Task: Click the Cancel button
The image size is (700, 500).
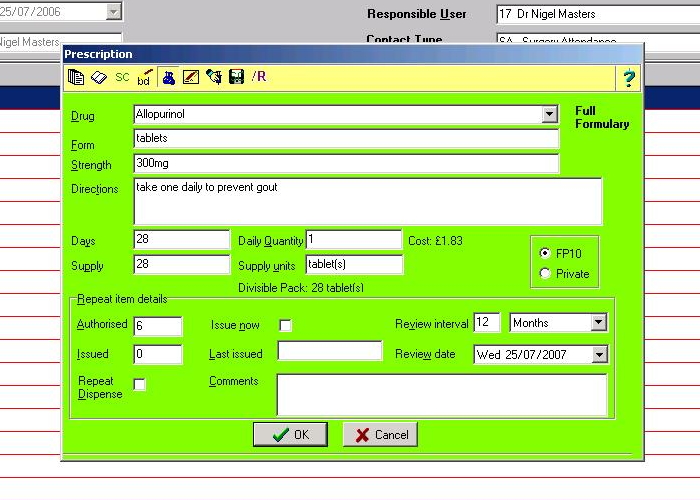Action: point(380,434)
